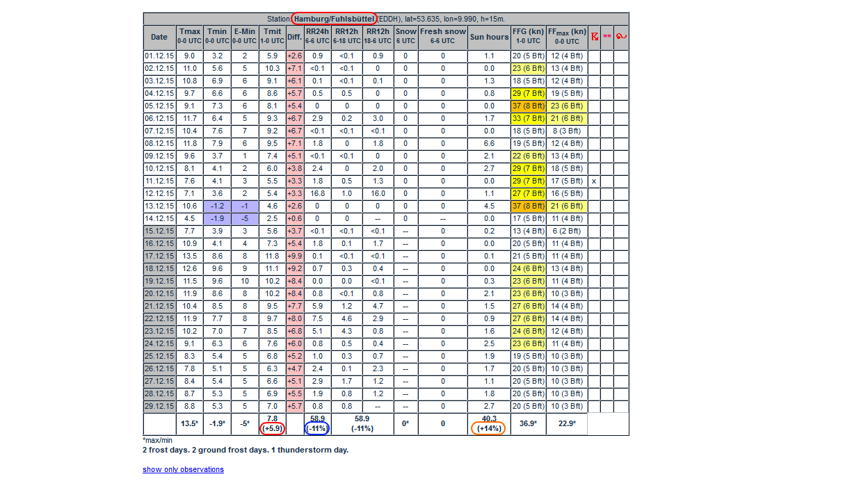Click the RR12h 18-6 UTC column header
This screenshot has width=868, height=488.
[378, 38]
